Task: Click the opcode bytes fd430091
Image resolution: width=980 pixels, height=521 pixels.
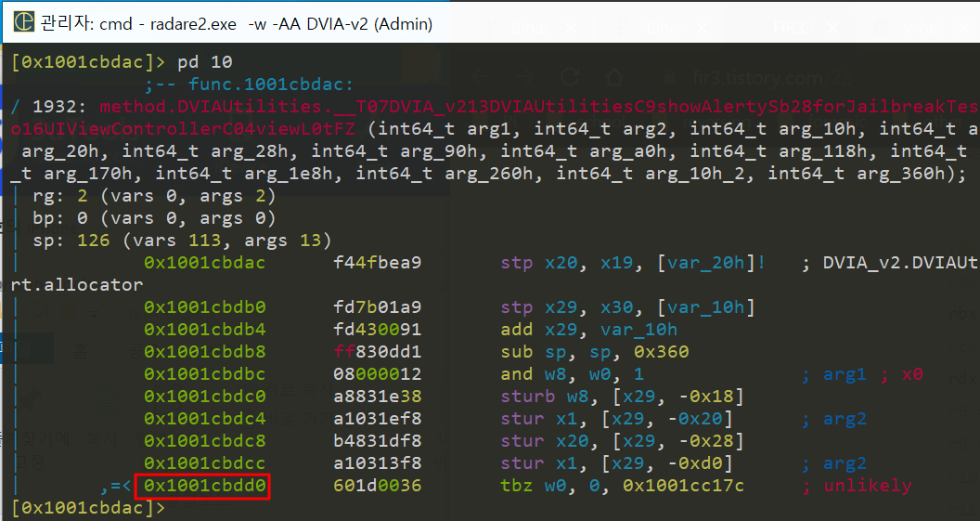Action: click(x=378, y=330)
